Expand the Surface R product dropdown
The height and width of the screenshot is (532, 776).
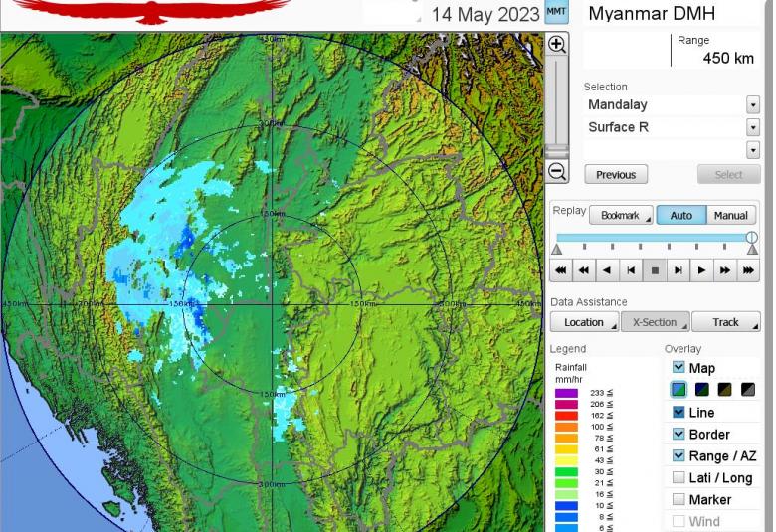pyautogui.click(x=752, y=127)
